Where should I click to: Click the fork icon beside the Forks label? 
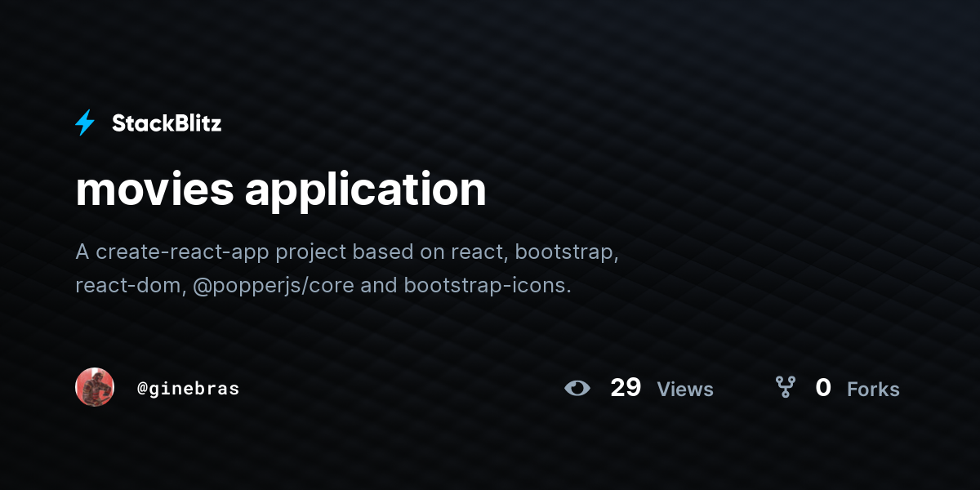click(x=786, y=389)
